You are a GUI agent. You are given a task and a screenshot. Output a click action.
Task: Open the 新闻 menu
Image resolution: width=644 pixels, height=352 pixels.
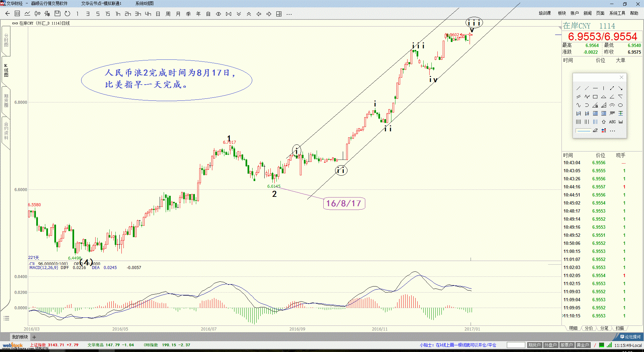coord(587,13)
